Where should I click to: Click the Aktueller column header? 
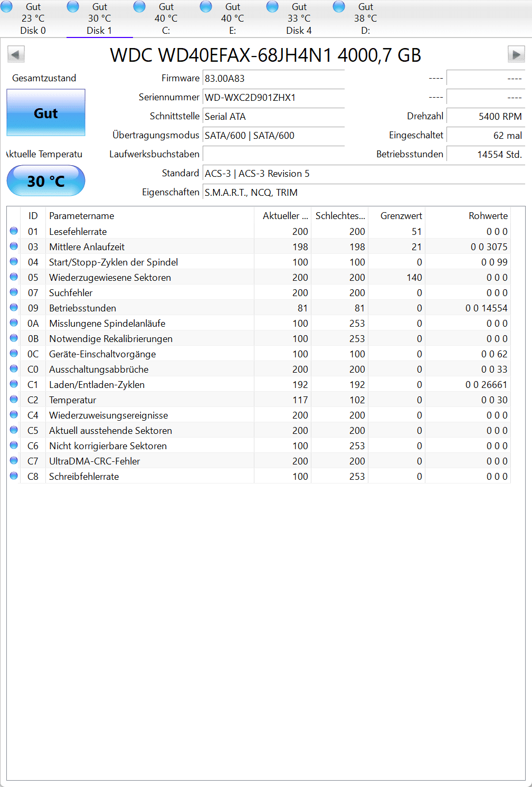point(283,216)
